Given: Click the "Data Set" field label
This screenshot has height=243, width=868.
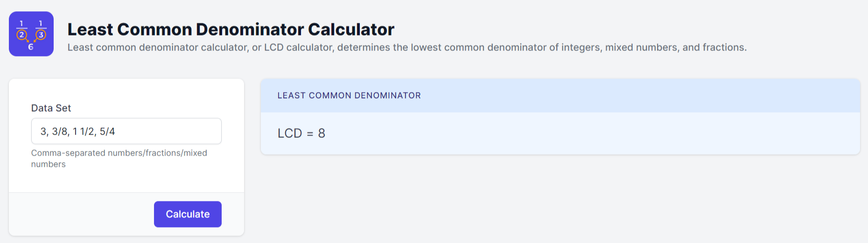Looking at the screenshot, I should [x=51, y=108].
